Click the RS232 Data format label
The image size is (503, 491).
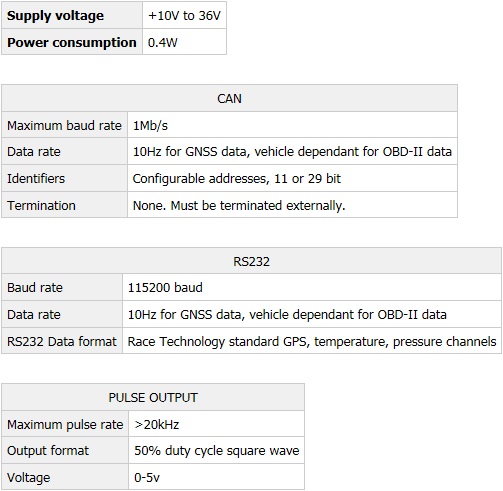pos(62,341)
